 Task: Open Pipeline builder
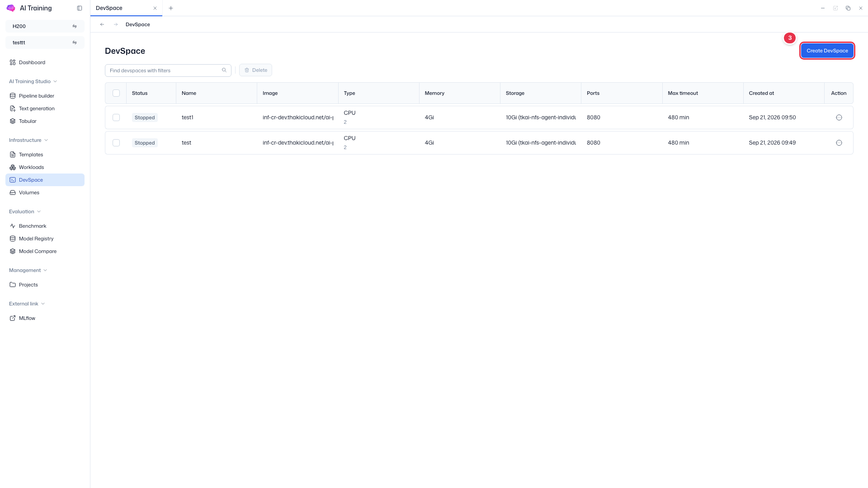[45, 96]
